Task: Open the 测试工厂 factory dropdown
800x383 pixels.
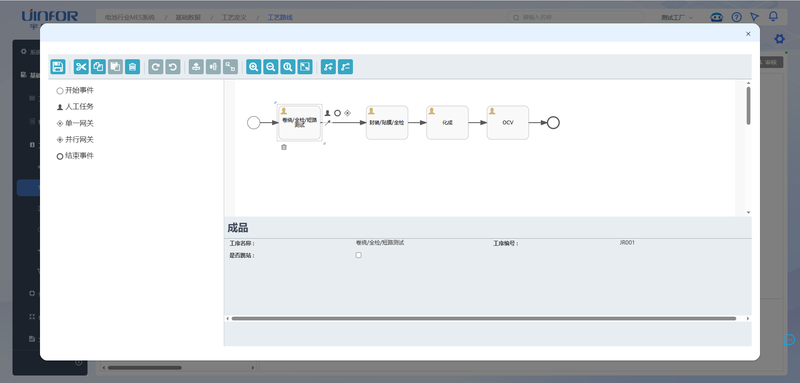Action: tap(677, 17)
